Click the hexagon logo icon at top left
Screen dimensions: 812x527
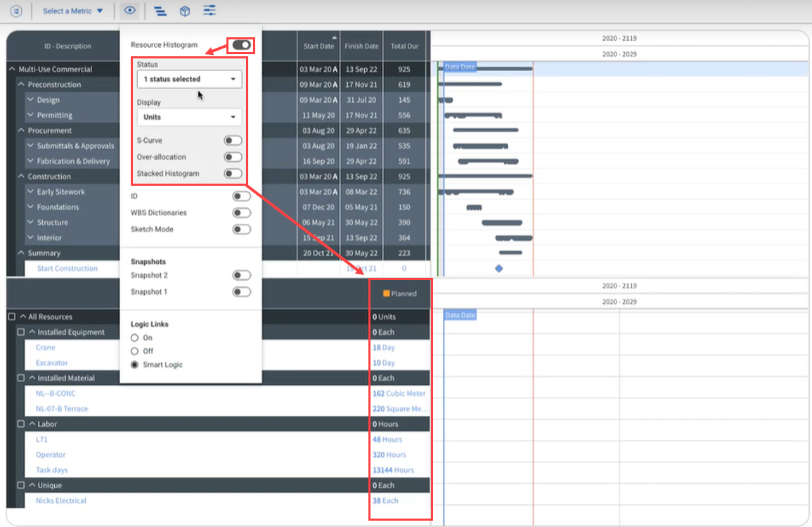pyautogui.click(x=15, y=11)
